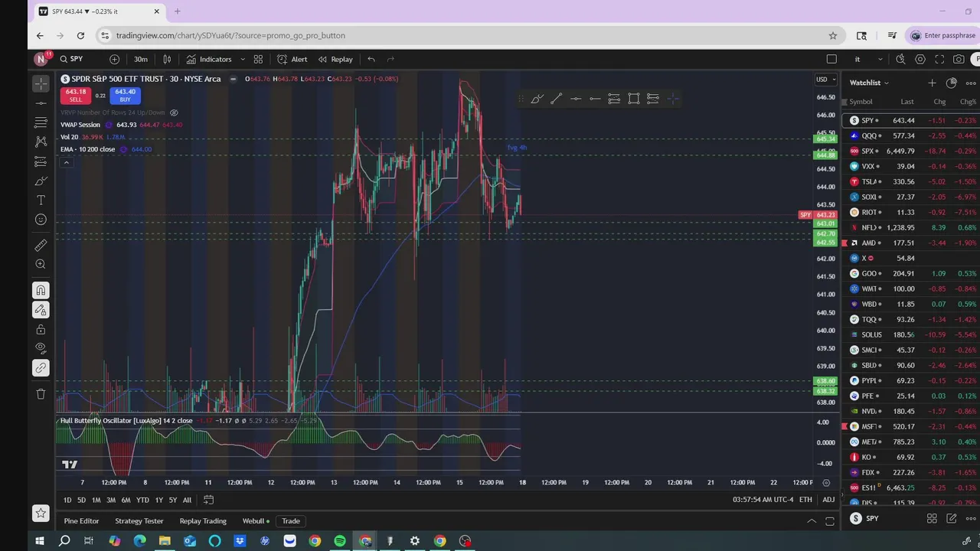This screenshot has height=551, width=980.
Task: Expand the Watchlist name dropdown
Action: pos(870,83)
